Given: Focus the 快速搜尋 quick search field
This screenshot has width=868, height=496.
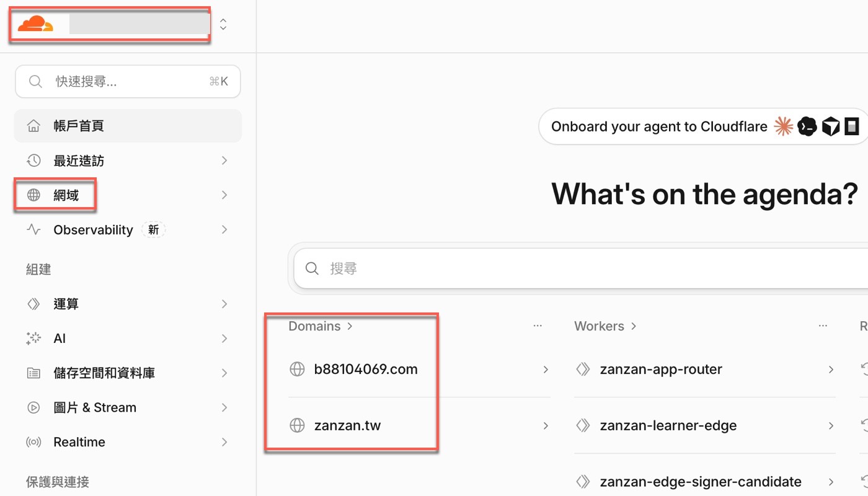Looking at the screenshot, I should [128, 81].
